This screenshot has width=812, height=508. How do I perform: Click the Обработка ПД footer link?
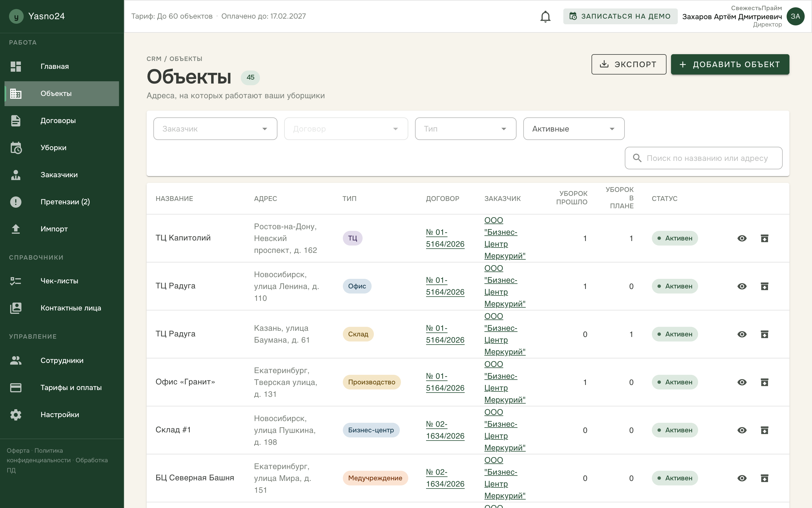pos(57,465)
